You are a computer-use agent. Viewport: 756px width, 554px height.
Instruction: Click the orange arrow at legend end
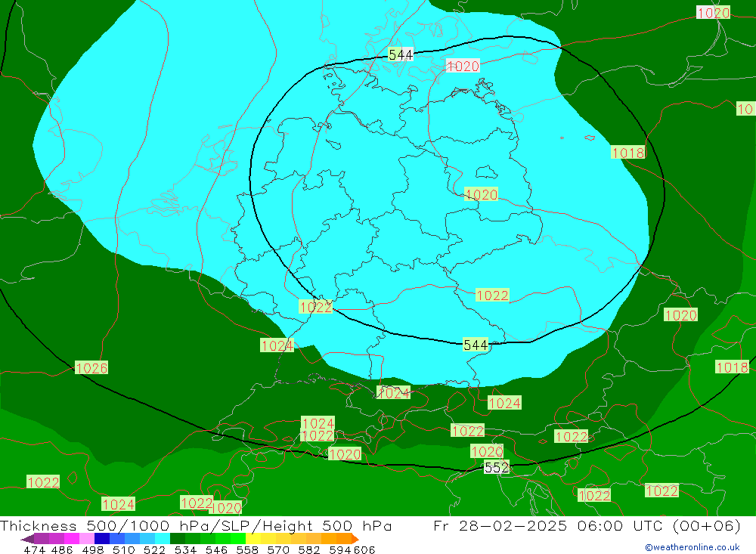tap(355, 539)
